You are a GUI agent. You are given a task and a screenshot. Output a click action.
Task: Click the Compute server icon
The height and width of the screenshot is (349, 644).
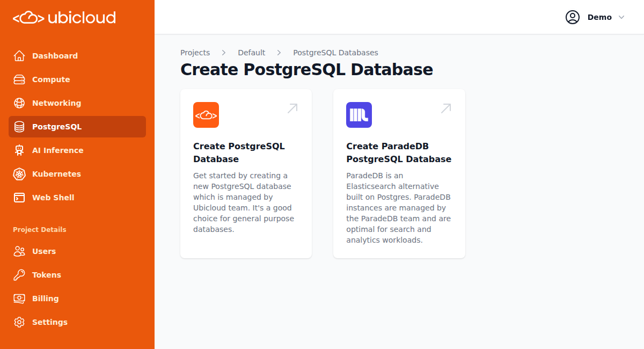point(19,79)
